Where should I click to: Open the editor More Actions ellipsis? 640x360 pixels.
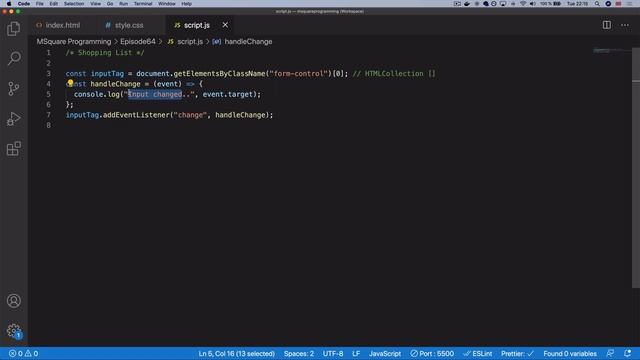coord(624,25)
